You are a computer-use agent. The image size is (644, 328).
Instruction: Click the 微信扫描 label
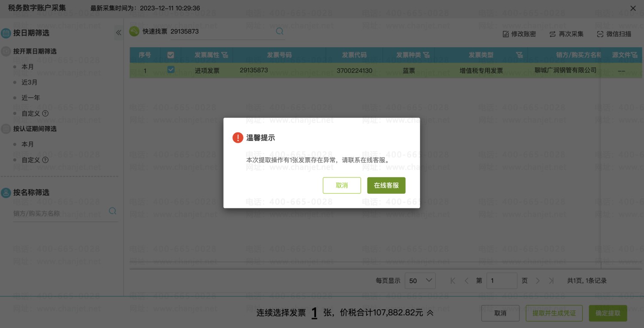[x=619, y=34]
